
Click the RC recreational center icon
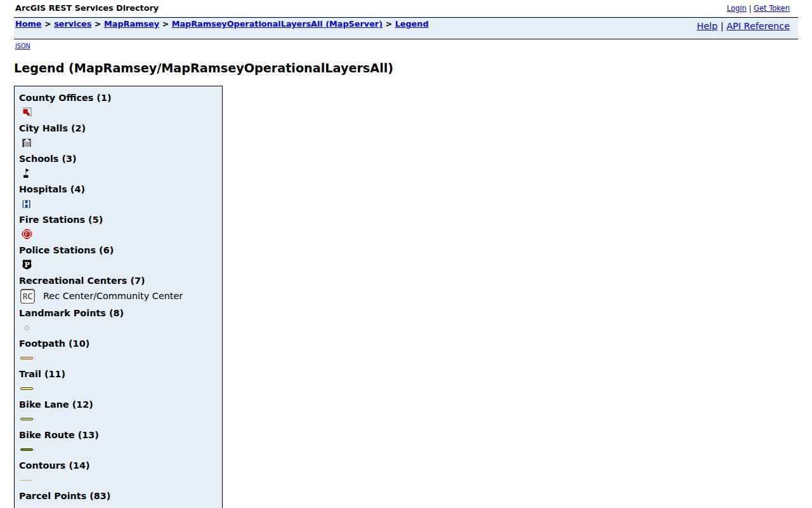click(x=27, y=296)
